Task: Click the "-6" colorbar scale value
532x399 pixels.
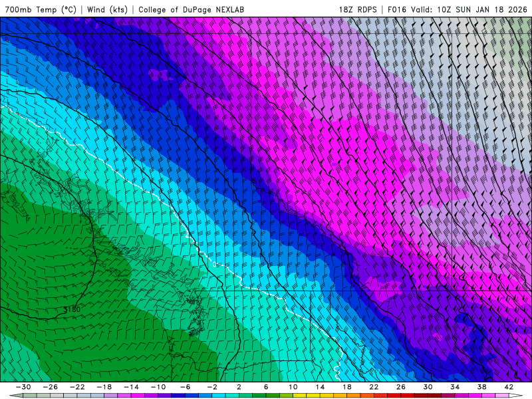Action: click(185, 387)
